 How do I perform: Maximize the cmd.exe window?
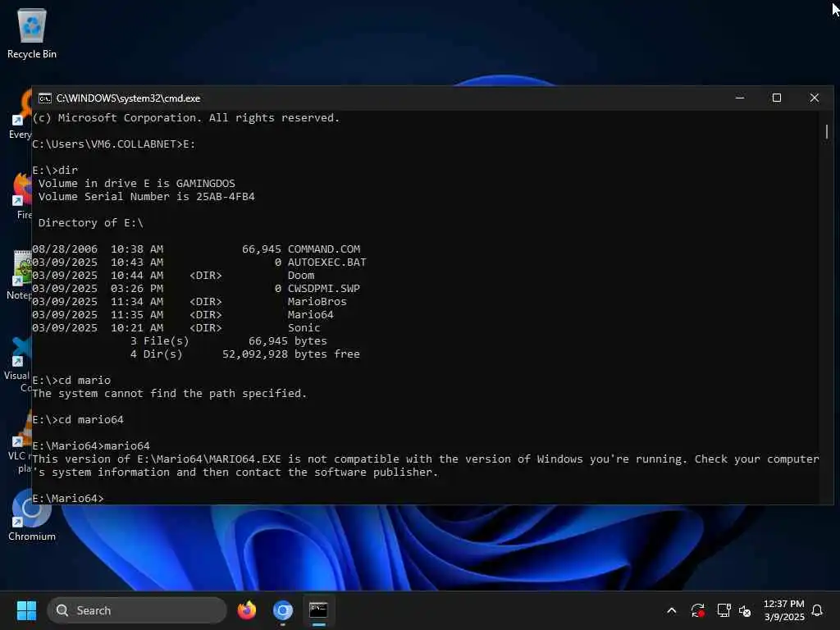pos(777,98)
